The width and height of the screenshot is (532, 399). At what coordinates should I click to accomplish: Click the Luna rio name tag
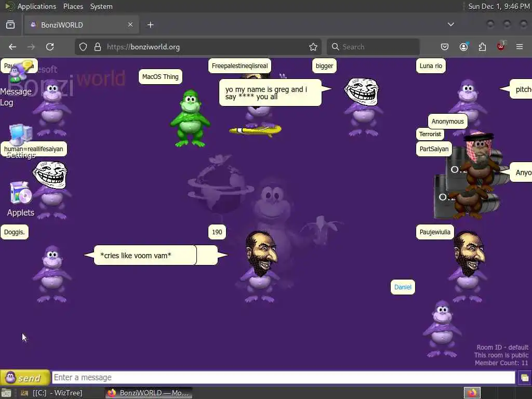431,66
